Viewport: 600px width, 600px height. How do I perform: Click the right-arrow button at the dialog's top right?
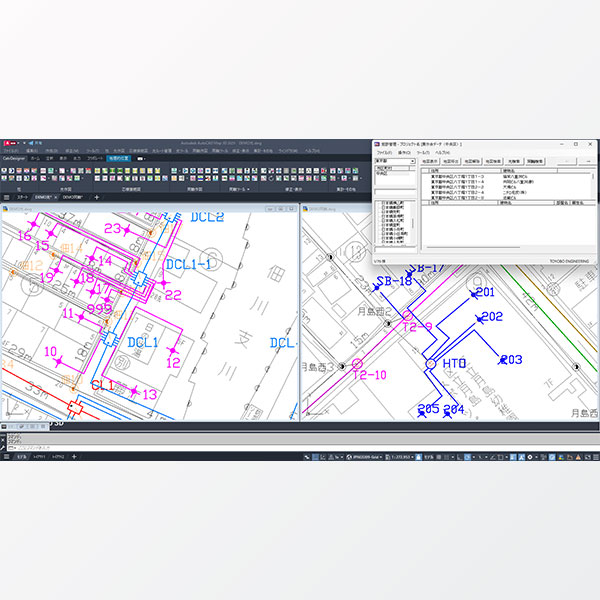pos(588,161)
